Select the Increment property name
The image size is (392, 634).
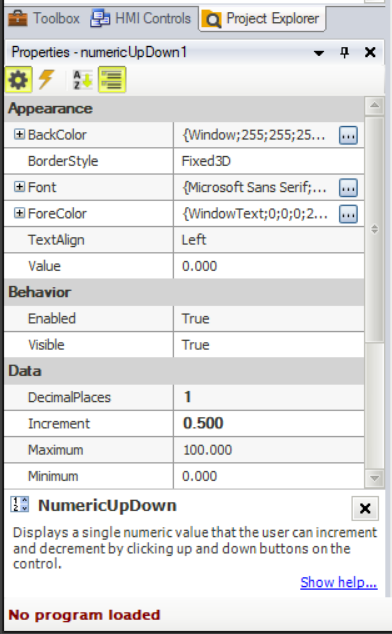coord(59,424)
